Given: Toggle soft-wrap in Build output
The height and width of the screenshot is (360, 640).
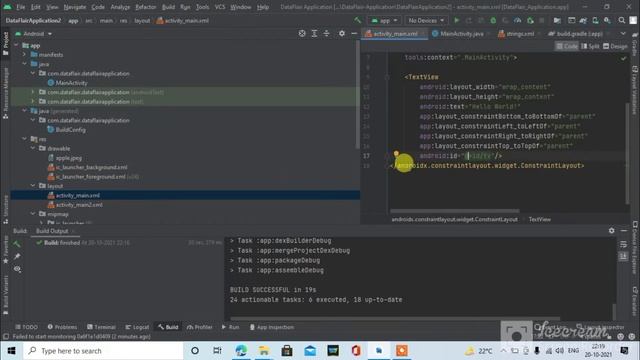Looking at the screenshot, I should [623, 244].
